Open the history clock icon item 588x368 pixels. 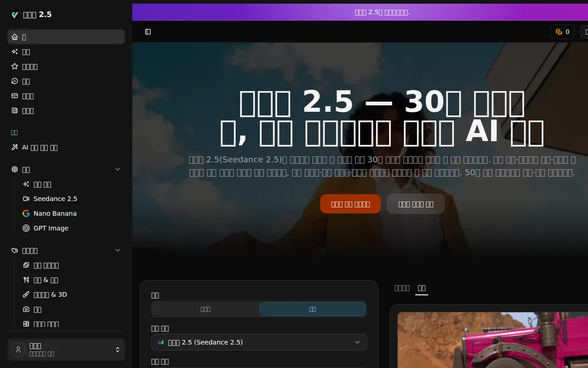tap(66, 81)
